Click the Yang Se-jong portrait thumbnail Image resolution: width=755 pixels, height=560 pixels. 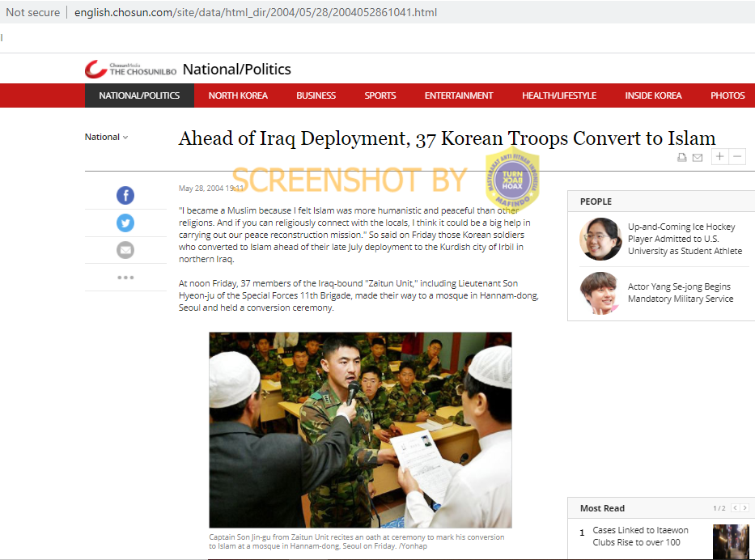[x=600, y=293]
